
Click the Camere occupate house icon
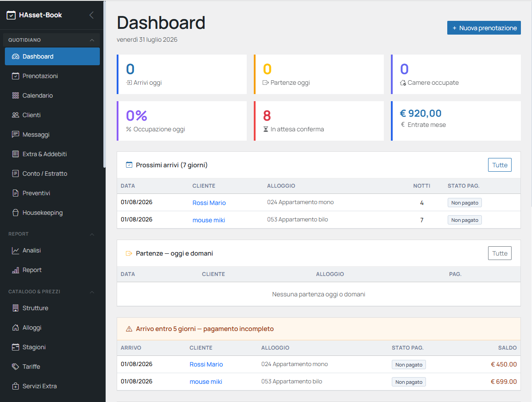click(x=403, y=83)
